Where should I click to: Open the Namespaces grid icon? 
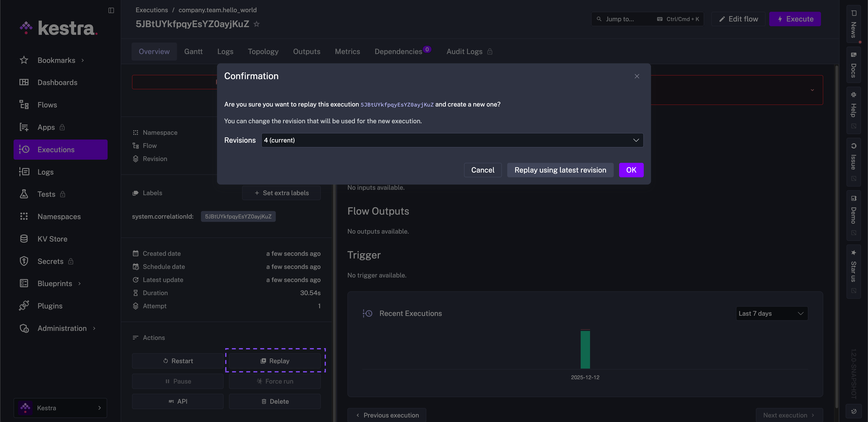pyautogui.click(x=24, y=216)
